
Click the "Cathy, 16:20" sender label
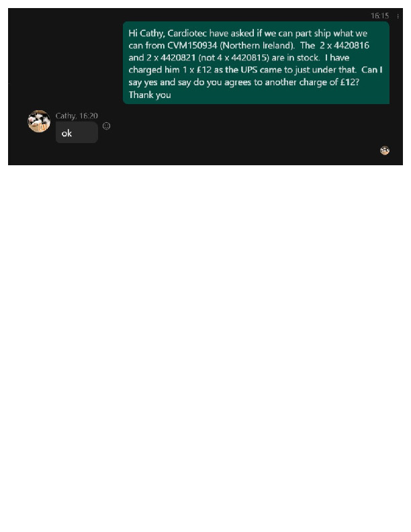[77, 116]
